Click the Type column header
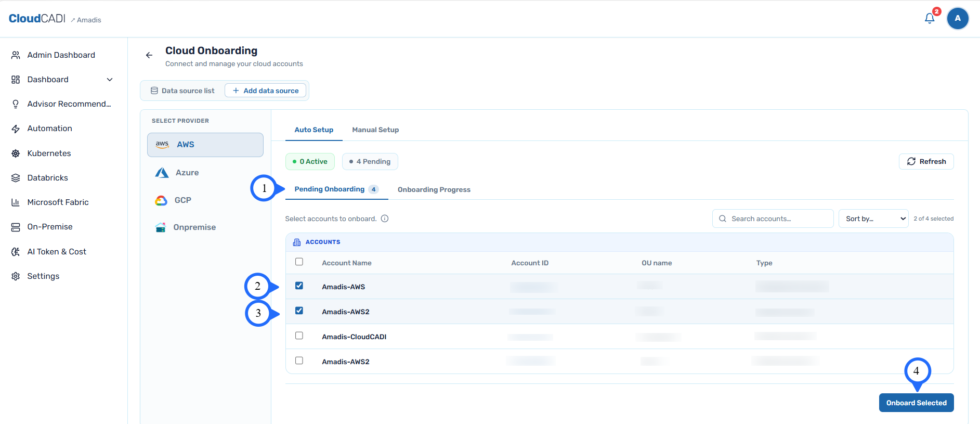The height and width of the screenshot is (424, 980). tap(764, 263)
